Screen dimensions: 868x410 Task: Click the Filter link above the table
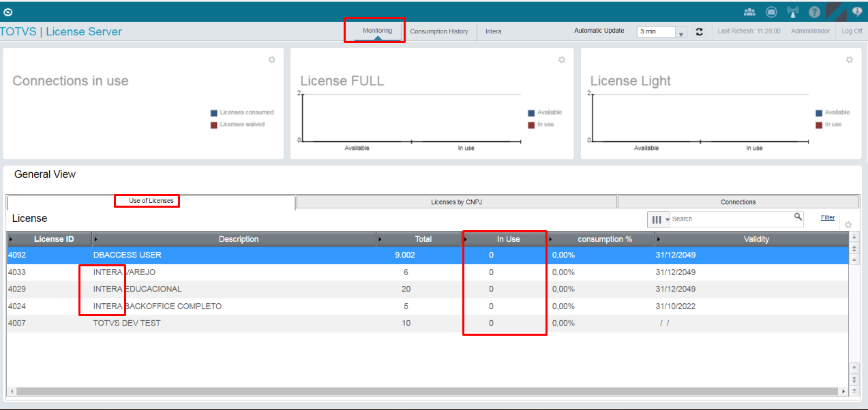(827, 217)
